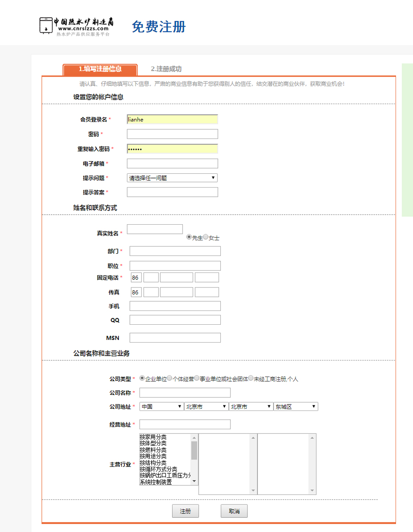Click the scroll-up arrow of industry list
Viewport: 413px width, 532px height.
(x=194, y=438)
